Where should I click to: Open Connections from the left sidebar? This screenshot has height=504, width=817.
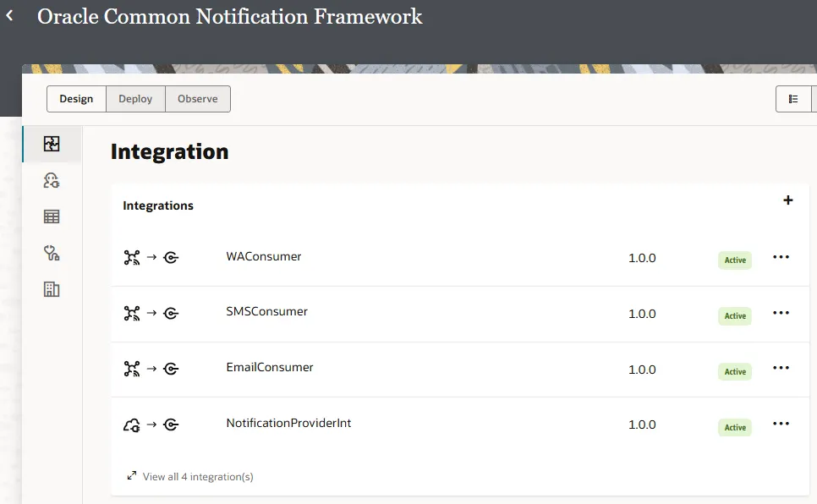tap(52, 180)
